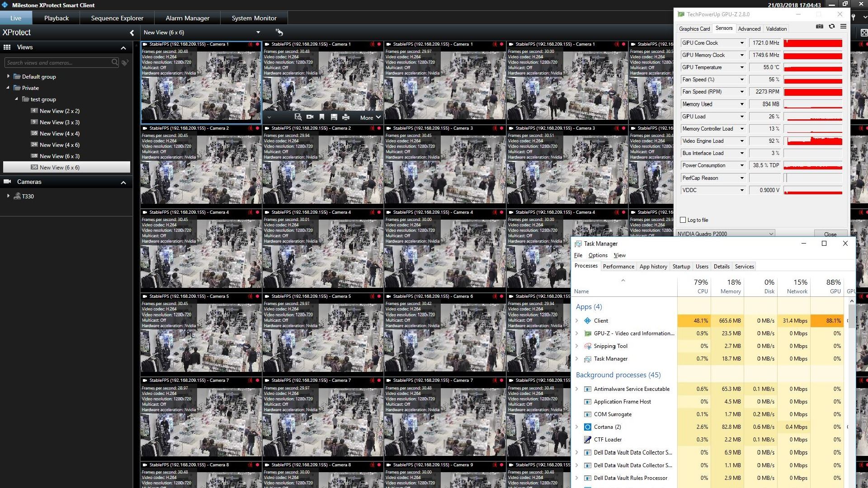Open the GPU Core Clock sensor dropdown

[741, 43]
